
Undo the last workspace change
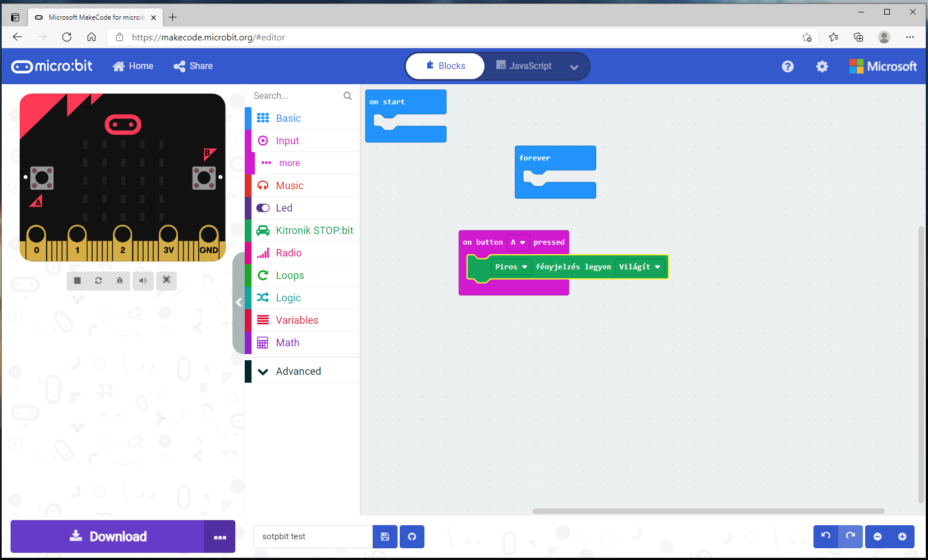coord(825,536)
